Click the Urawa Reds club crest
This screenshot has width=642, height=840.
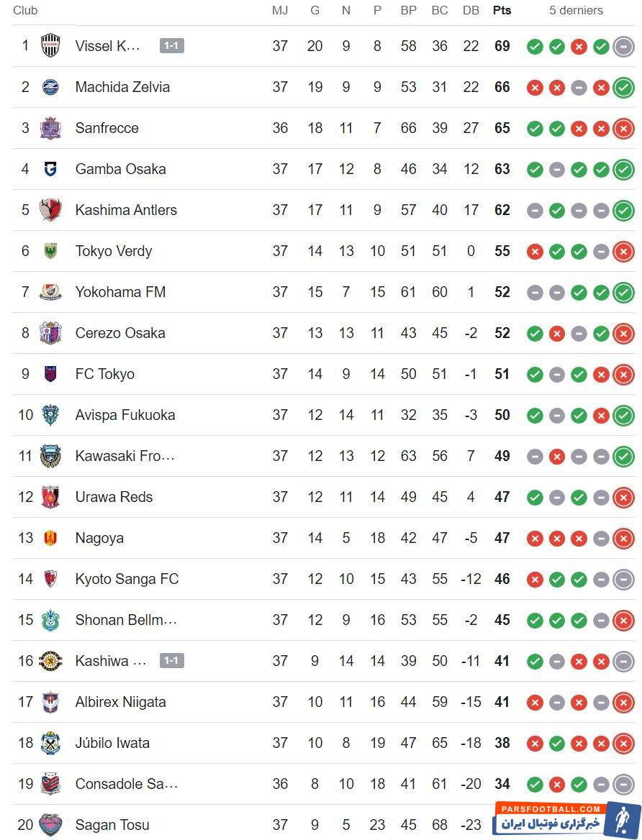(x=50, y=497)
